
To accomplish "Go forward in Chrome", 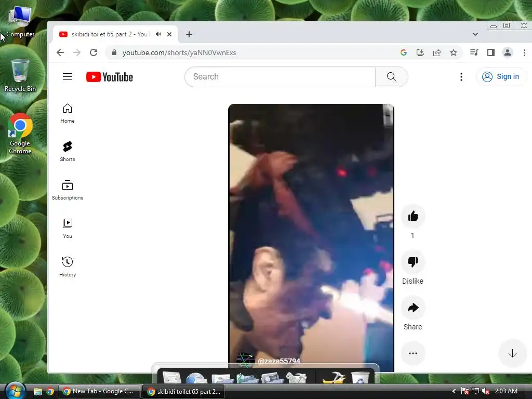I will (x=77, y=52).
